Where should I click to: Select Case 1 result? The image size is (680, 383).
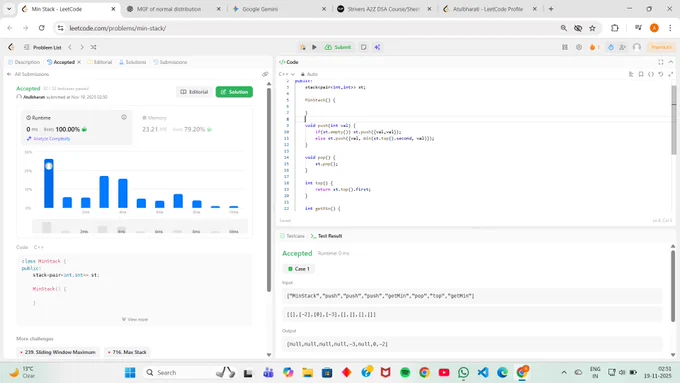click(x=299, y=269)
